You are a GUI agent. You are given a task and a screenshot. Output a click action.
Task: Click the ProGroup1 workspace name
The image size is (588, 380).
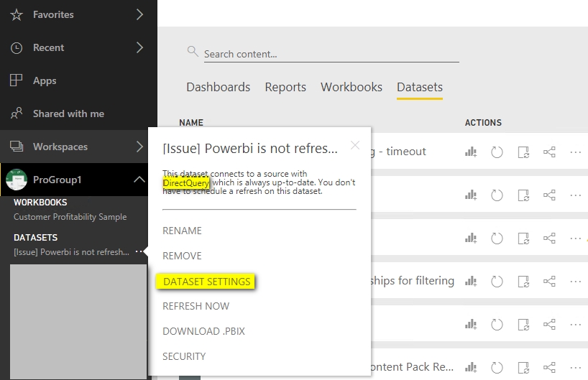point(57,180)
